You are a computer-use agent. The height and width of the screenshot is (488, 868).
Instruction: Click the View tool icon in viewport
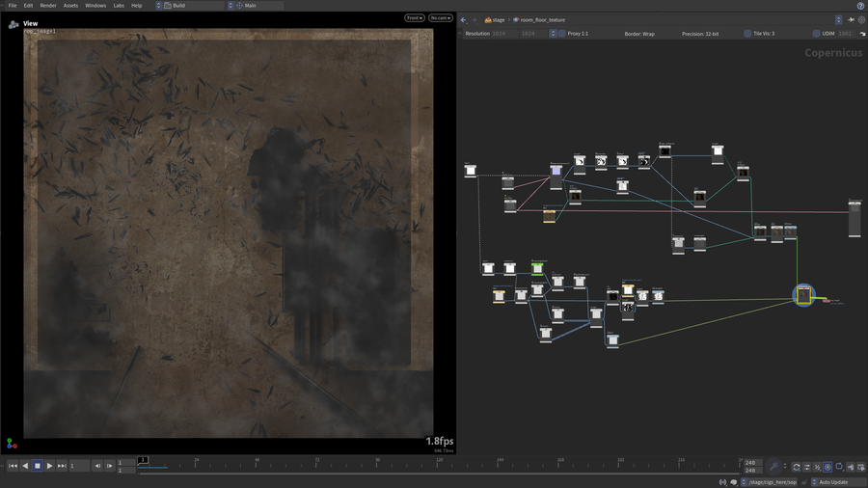point(14,24)
